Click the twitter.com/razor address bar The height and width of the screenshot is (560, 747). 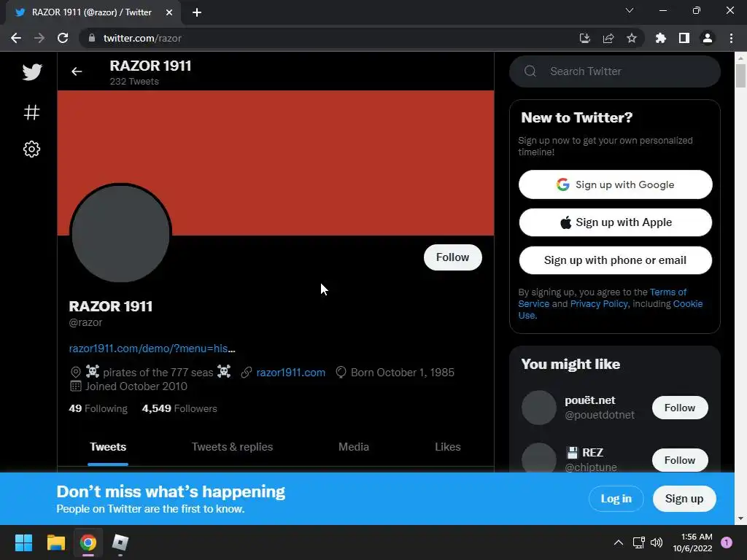329,38
